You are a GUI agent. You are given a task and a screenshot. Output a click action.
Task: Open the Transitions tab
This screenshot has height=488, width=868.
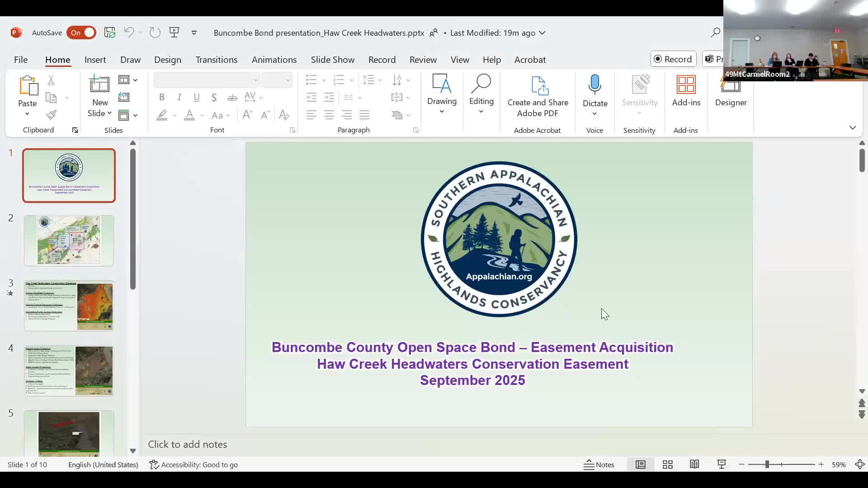click(x=216, y=60)
